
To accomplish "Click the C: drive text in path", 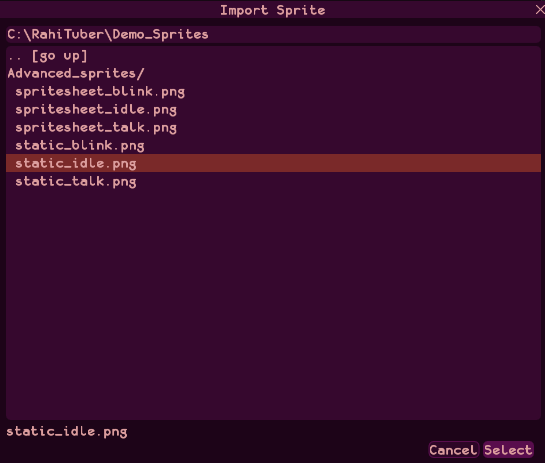I will point(15,34).
